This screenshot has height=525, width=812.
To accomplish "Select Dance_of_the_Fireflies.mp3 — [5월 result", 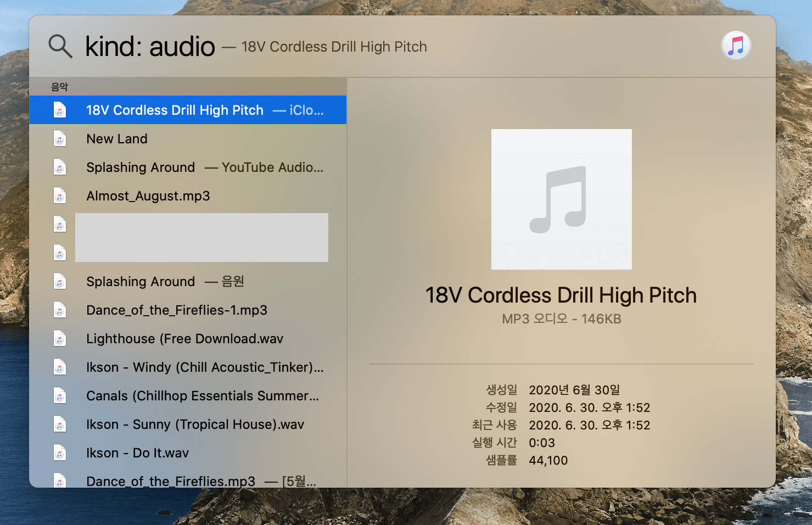I will click(x=188, y=478).
